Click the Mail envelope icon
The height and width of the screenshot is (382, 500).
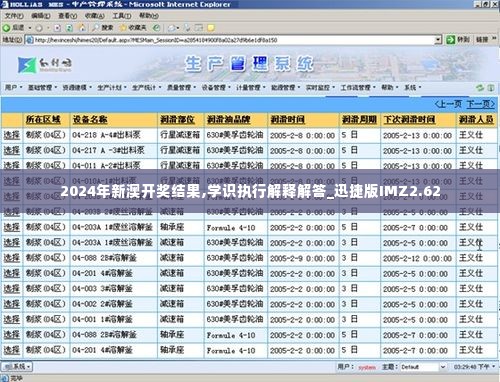tap(172, 28)
